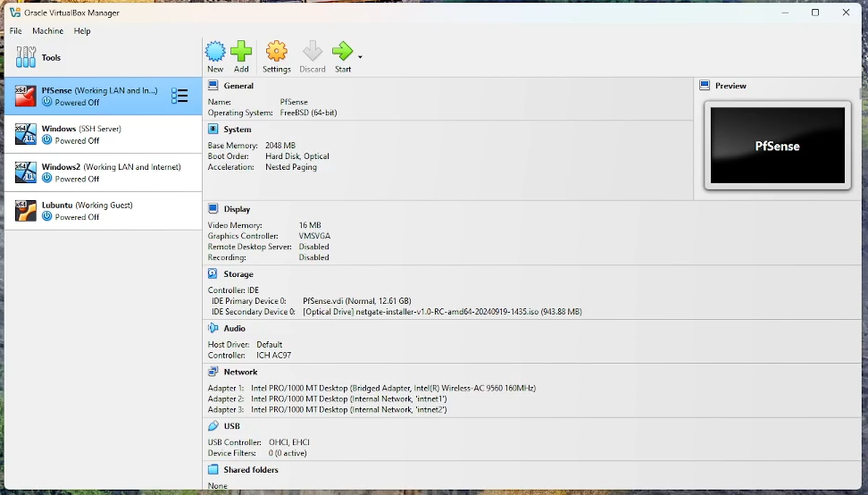Click the Network section header

[x=240, y=372]
